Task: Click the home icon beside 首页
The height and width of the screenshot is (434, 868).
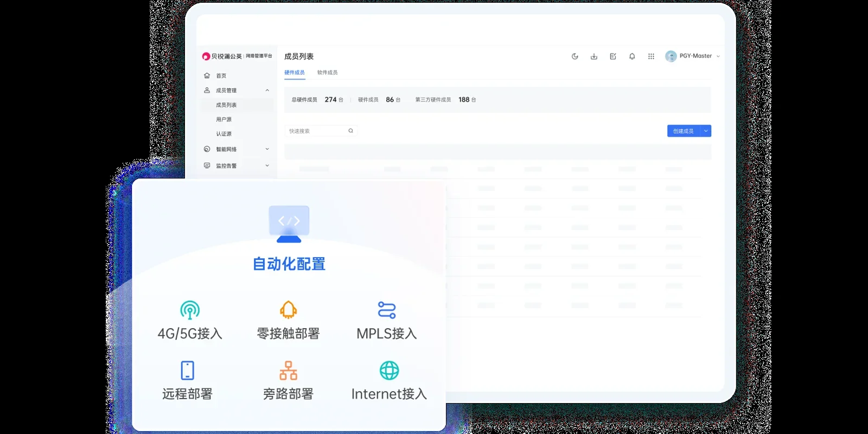Action: [207, 75]
